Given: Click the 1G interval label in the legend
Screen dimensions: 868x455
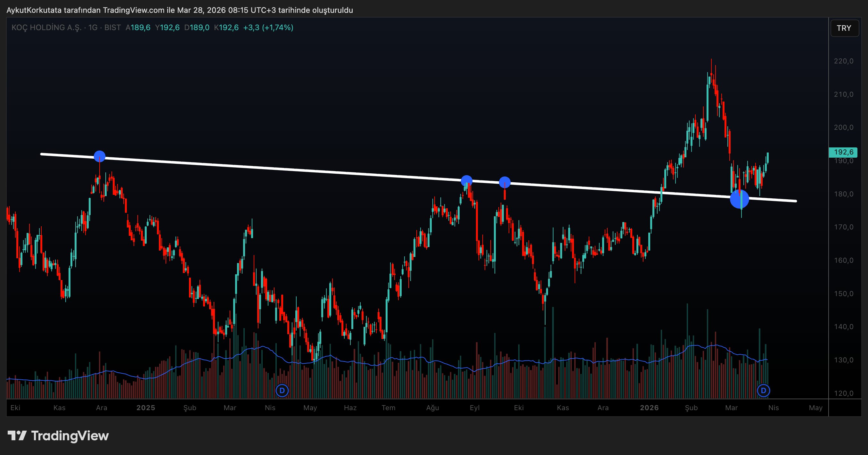Looking at the screenshot, I should click(x=93, y=28).
